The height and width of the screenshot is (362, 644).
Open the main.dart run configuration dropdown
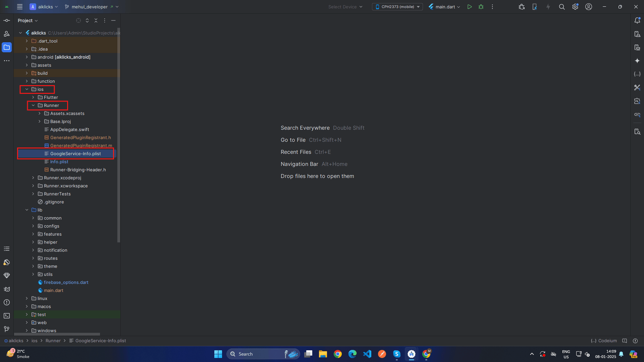(x=445, y=7)
